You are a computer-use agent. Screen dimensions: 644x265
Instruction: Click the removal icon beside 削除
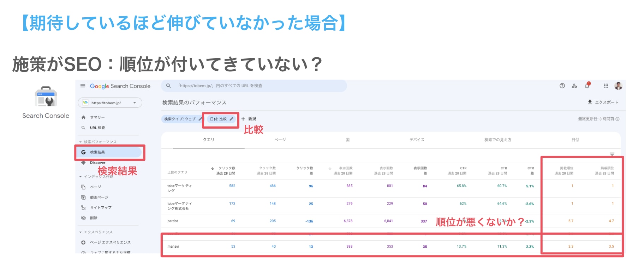point(83,218)
